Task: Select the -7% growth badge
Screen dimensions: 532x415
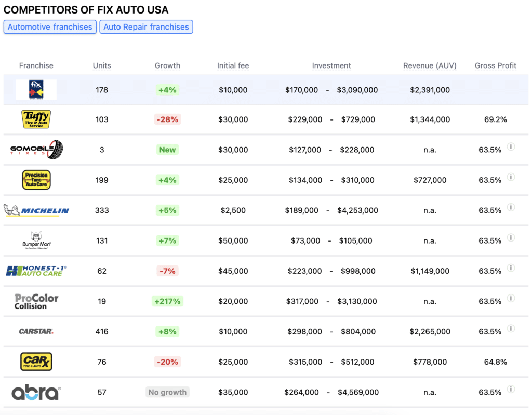Action: [167, 271]
